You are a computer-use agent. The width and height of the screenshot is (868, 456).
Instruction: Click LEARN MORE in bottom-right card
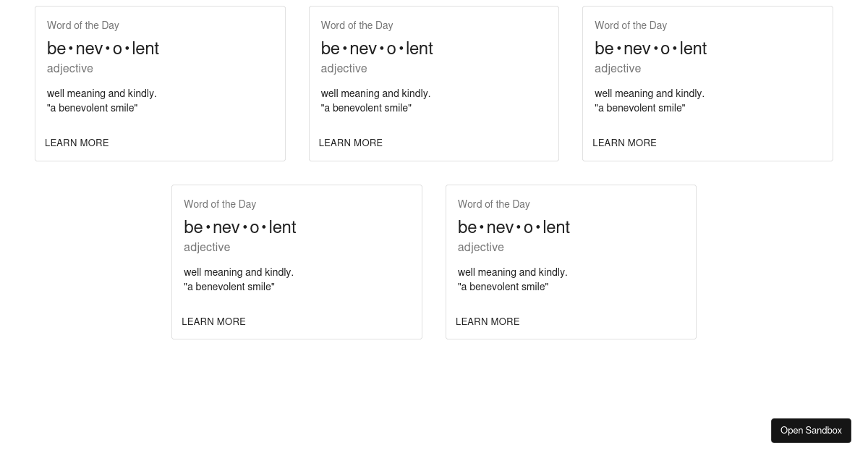pos(488,321)
